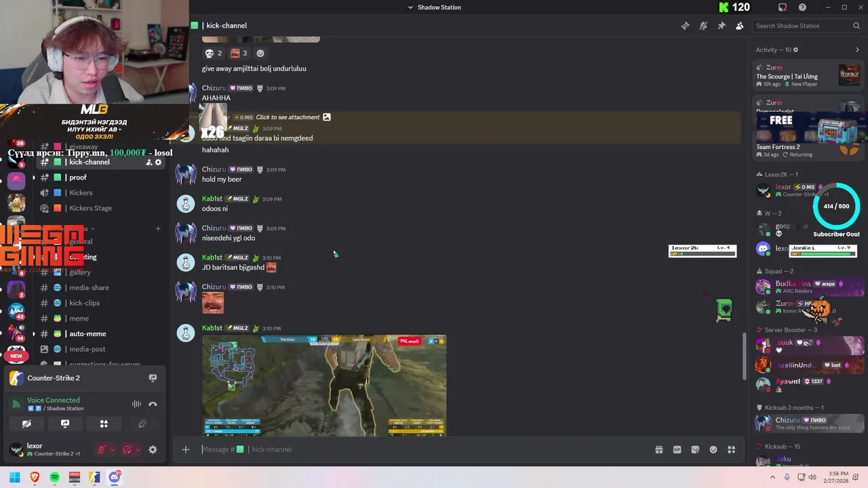Click the skull reaction with count 2
The image size is (868, 488).
pos(213,53)
